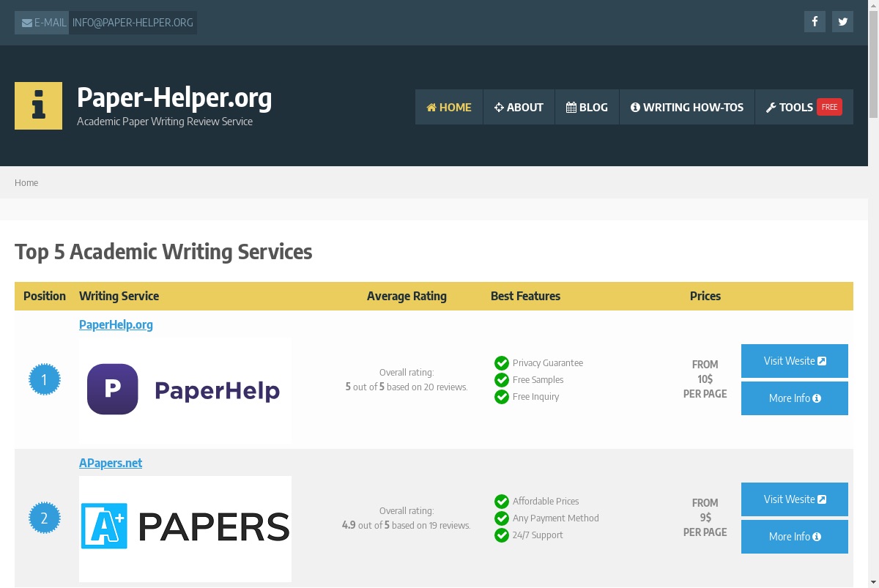Open the WRITING HOW-TOS menu item

(x=687, y=107)
